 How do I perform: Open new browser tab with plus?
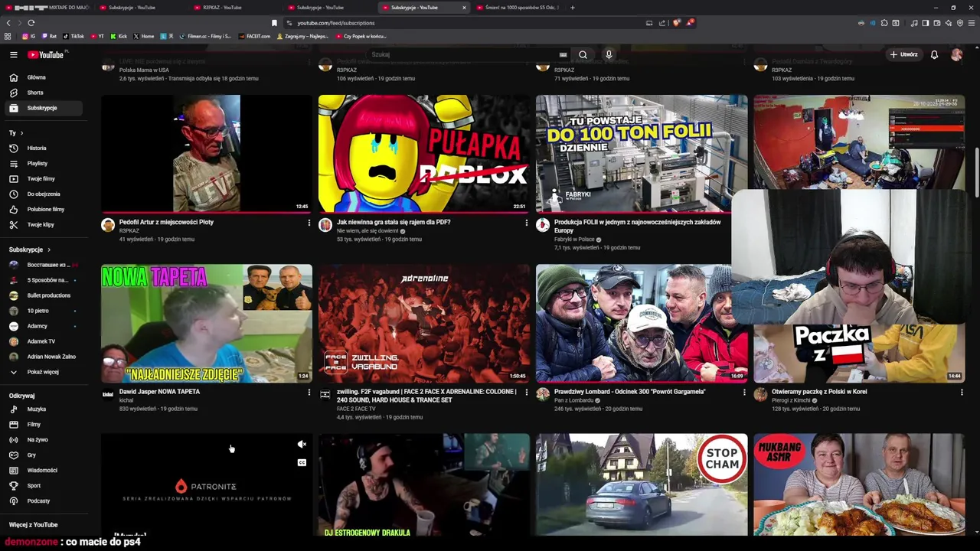(x=572, y=8)
